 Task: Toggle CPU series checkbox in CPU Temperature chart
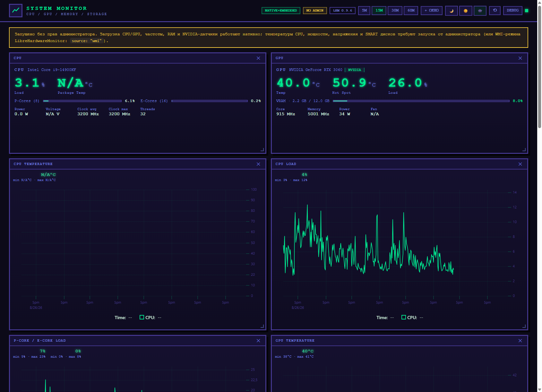point(142,317)
